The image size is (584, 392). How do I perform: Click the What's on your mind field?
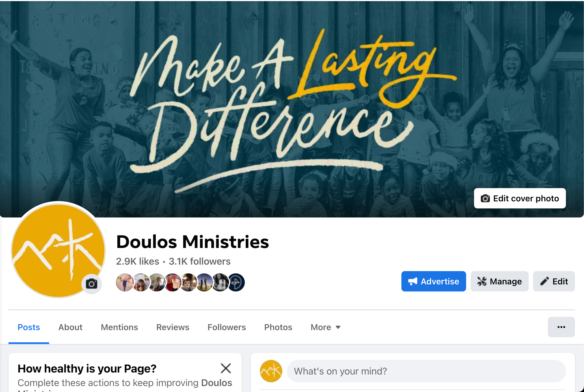[426, 371]
